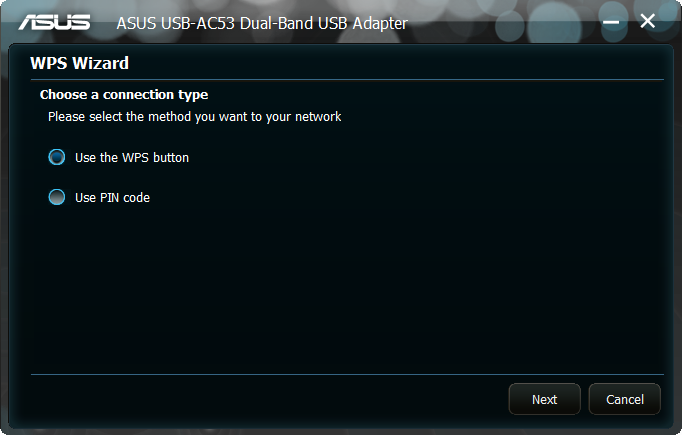Screen dimensions: 682x435
Task: Click the WPS Wizard heading
Action: pos(80,64)
